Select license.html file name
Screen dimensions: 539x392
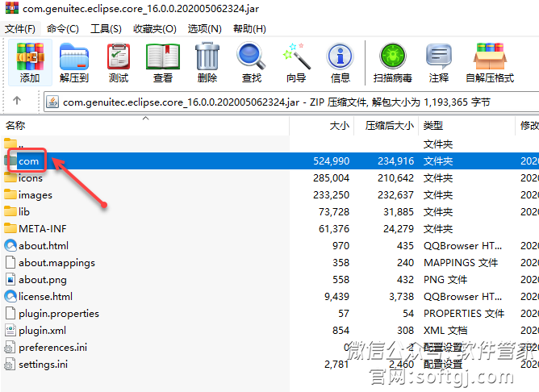tap(46, 296)
